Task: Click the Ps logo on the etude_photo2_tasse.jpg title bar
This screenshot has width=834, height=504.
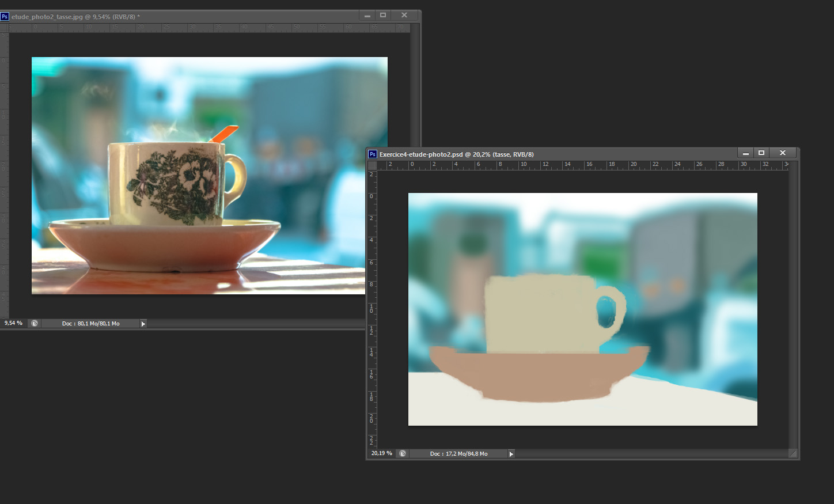Action: tap(5, 16)
